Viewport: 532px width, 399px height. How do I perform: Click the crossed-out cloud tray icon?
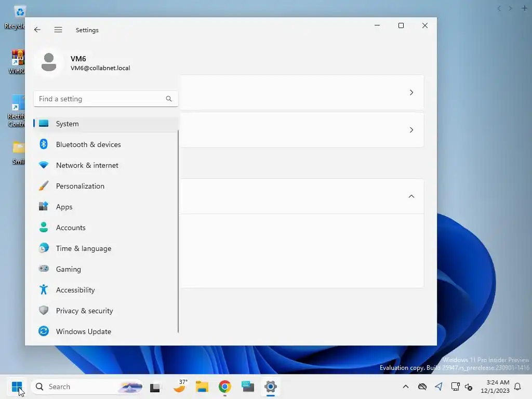422,387
